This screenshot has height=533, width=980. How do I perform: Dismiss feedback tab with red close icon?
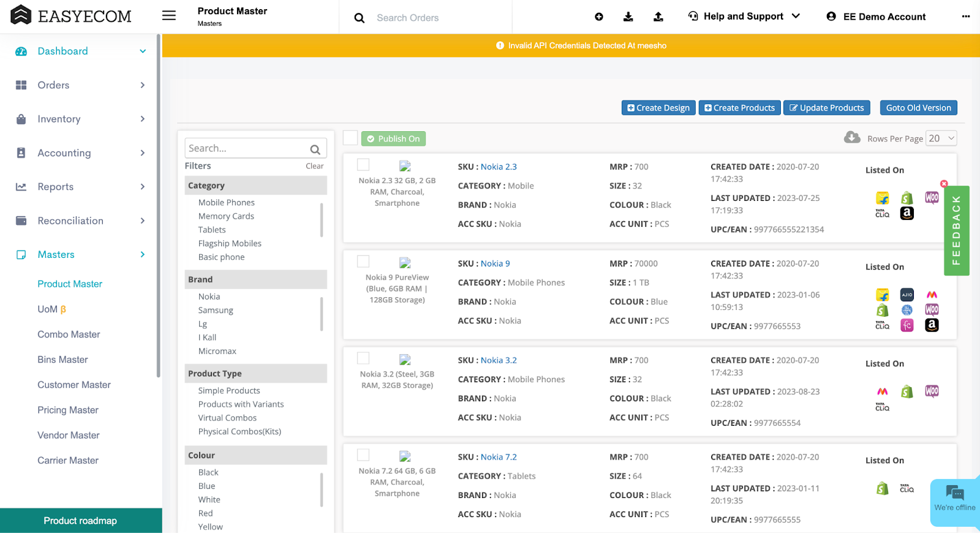pyautogui.click(x=944, y=184)
